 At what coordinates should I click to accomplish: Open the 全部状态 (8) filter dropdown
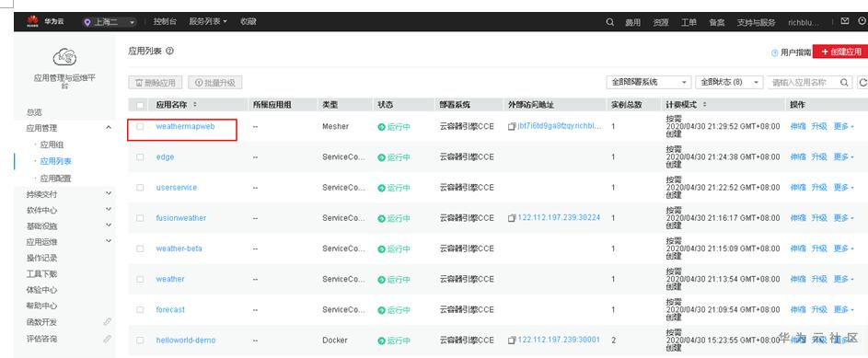point(729,83)
